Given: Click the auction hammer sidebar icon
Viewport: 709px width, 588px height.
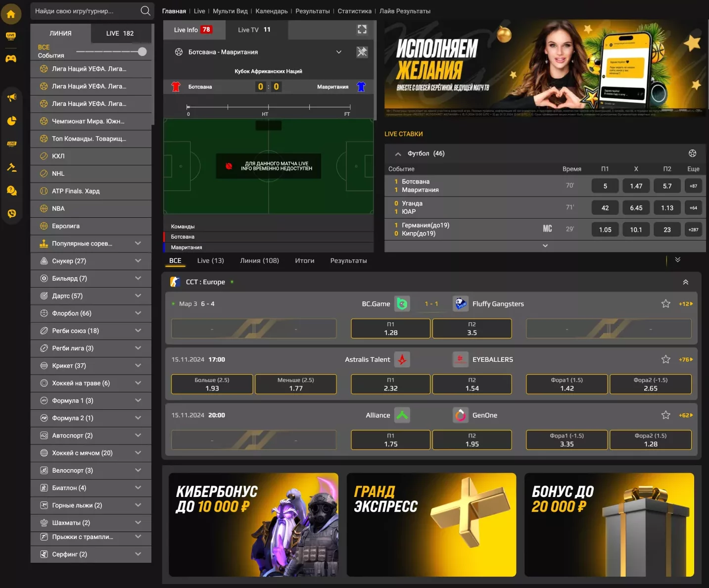Looking at the screenshot, I should (12, 167).
